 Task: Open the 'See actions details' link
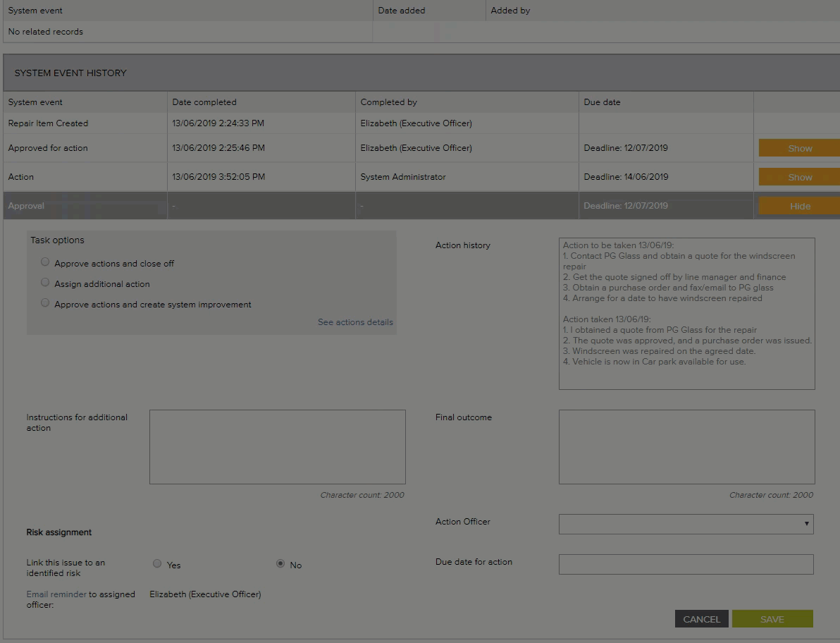point(355,322)
